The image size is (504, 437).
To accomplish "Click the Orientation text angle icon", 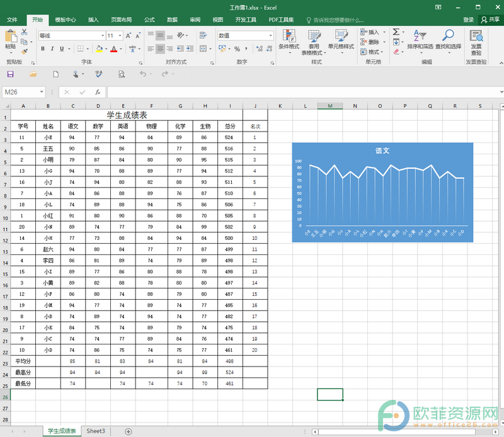I will (x=181, y=35).
